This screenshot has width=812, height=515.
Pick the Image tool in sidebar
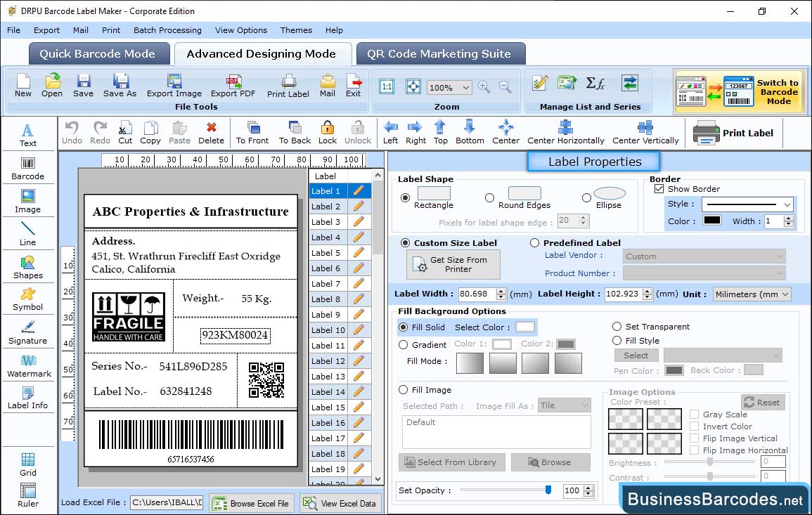(x=28, y=202)
